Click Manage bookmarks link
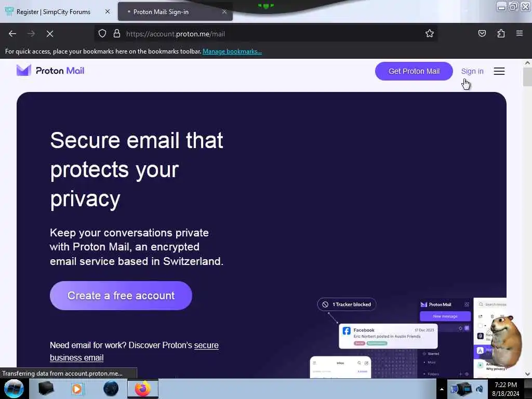 232,51
